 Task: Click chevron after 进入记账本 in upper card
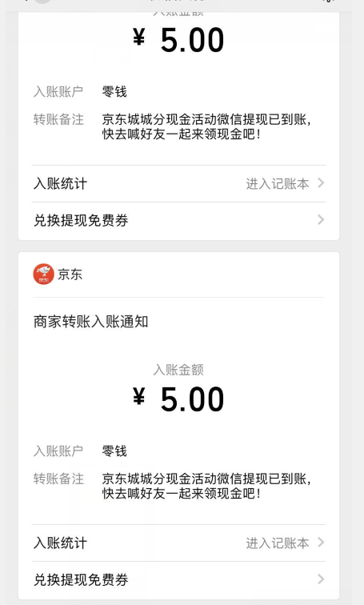tap(321, 183)
